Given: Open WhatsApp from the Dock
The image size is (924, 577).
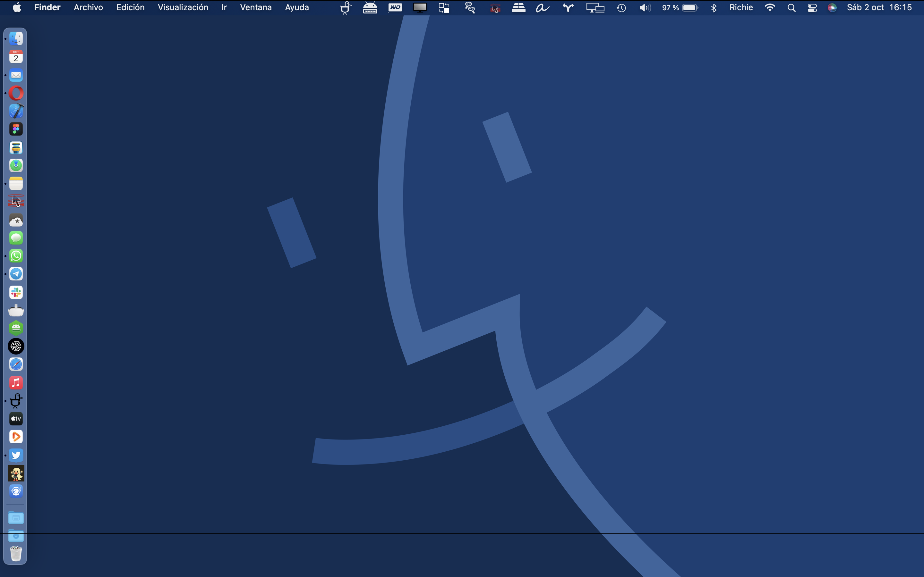Looking at the screenshot, I should [x=16, y=256].
